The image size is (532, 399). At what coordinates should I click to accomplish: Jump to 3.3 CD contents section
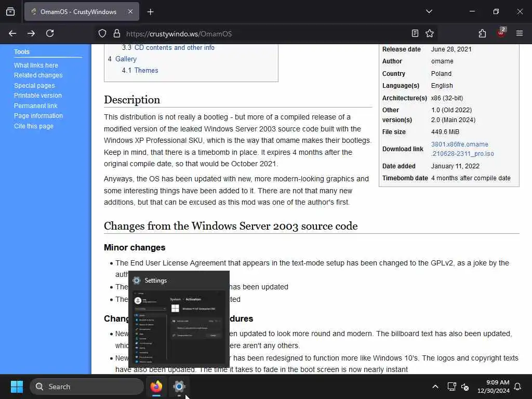[168, 47]
